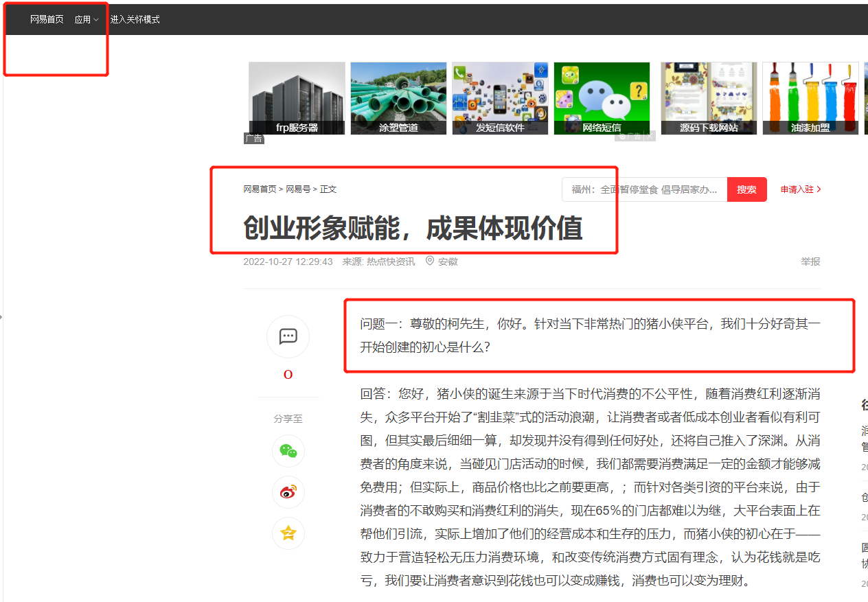The height and width of the screenshot is (602, 868).
Task: Click the 举报 report link
Action: (x=810, y=262)
